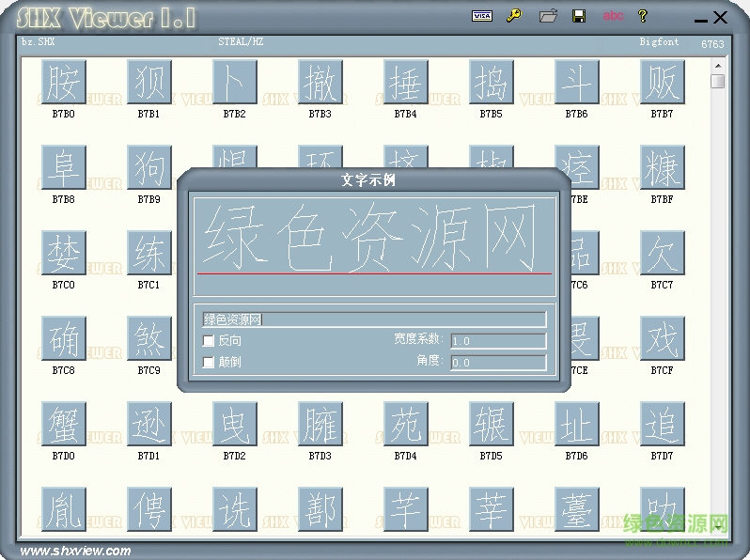Select glyph tile B7D0
Screen dimensions: 750x560
[64, 424]
